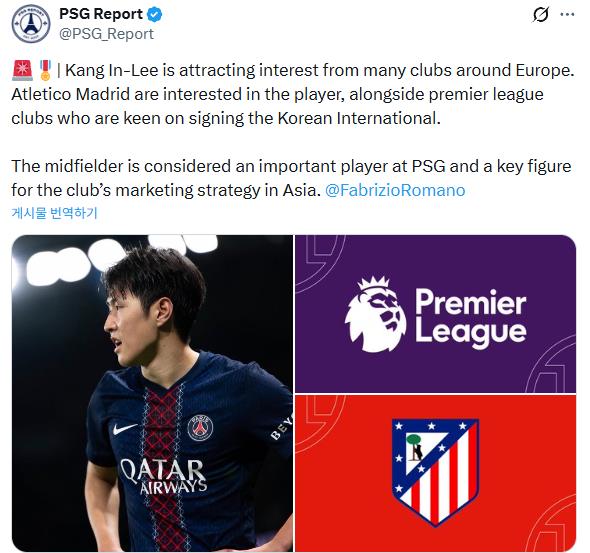Open the three-dot more options menu

(x=567, y=15)
